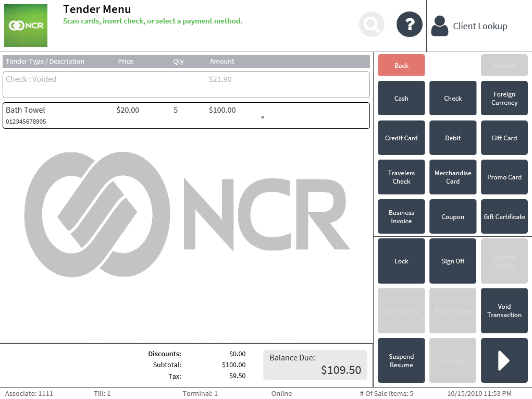The height and width of the screenshot is (399, 532).
Task: Click the Tender Menu title
Action: tap(97, 9)
